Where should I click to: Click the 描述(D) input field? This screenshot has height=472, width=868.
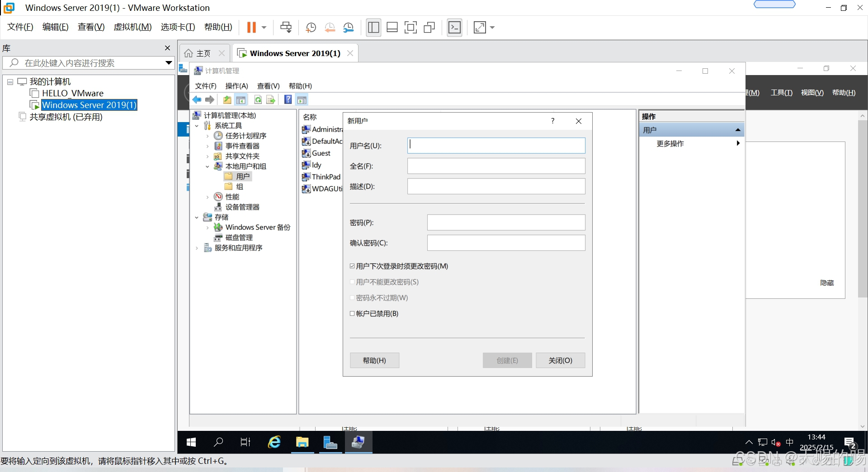(x=496, y=186)
